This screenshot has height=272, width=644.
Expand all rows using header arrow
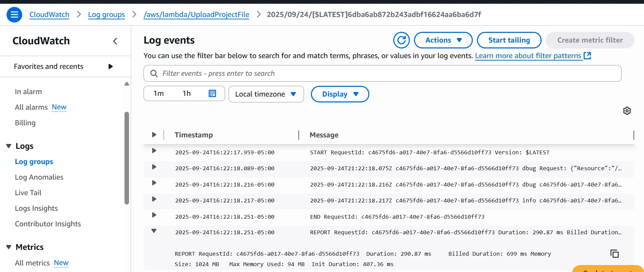click(x=154, y=135)
